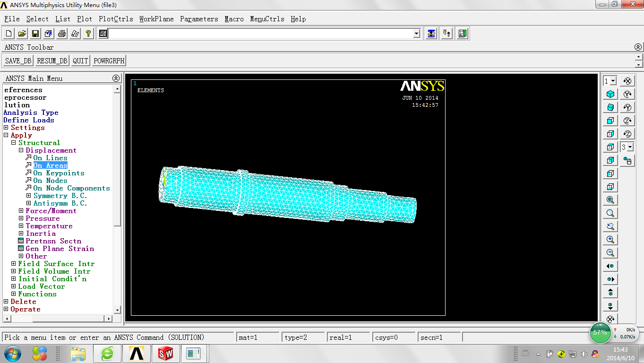
Task: Collapse the Displacement tree node
Action: pos(21,150)
